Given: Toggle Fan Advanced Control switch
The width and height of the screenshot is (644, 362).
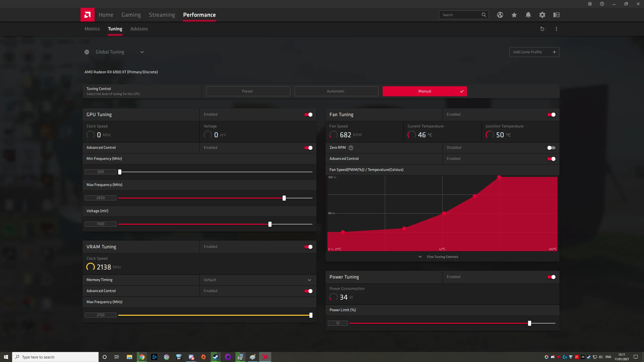Looking at the screenshot, I should [x=551, y=159].
